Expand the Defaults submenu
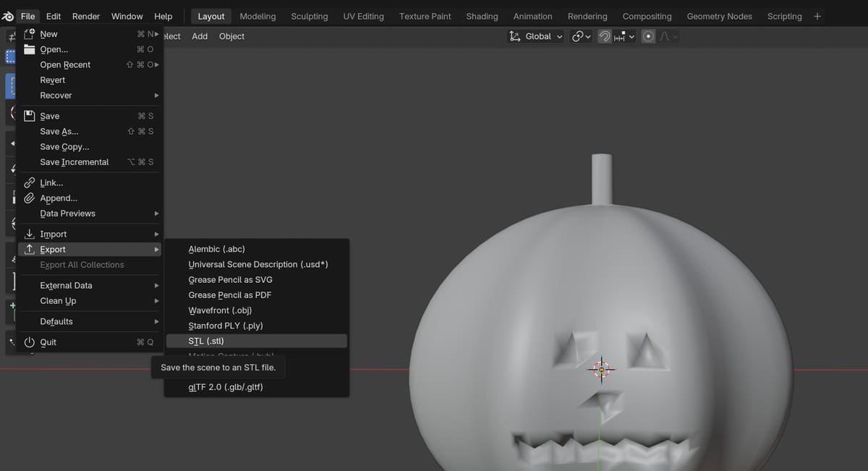 coord(90,322)
